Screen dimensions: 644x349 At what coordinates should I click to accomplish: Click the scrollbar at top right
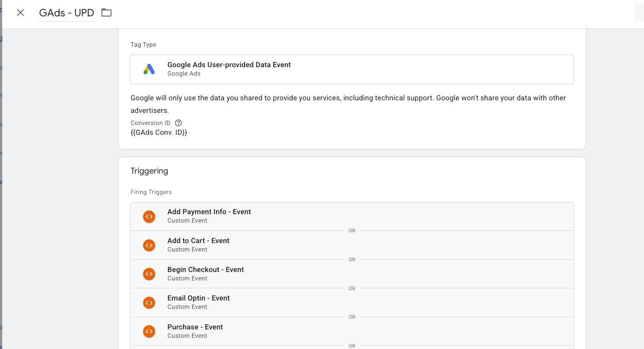[639, 12]
